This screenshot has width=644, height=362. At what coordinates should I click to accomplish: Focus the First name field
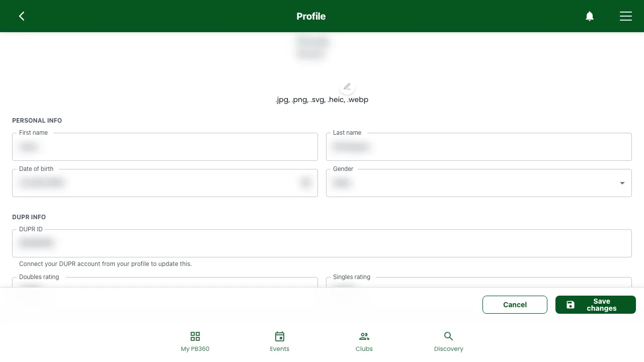(x=165, y=147)
